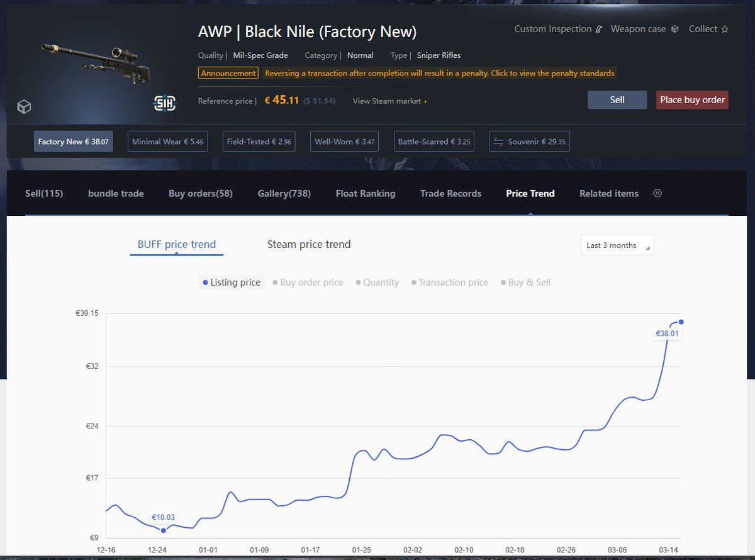The image size is (755, 560).
Task: Click the Place buy order button
Action: coord(692,100)
